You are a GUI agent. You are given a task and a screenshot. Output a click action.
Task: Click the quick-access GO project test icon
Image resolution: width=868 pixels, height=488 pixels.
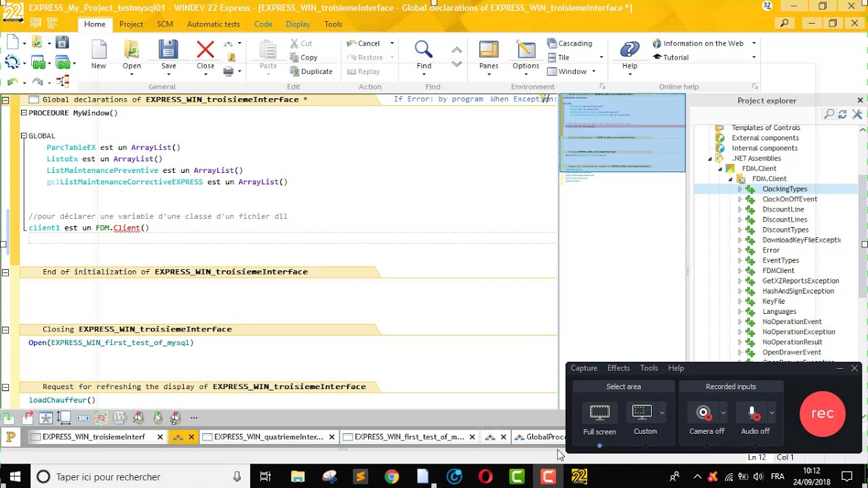pyautogui.click(x=39, y=64)
